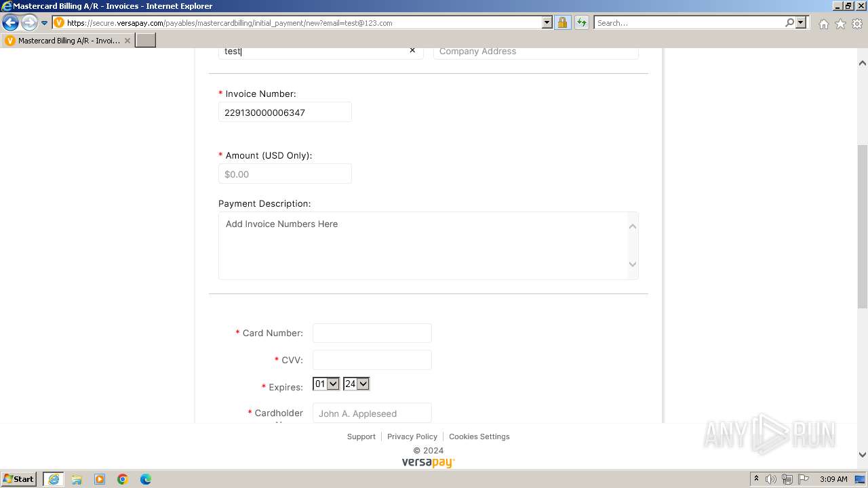
Task: Click the search magnifier icon
Action: pyautogui.click(x=789, y=23)
